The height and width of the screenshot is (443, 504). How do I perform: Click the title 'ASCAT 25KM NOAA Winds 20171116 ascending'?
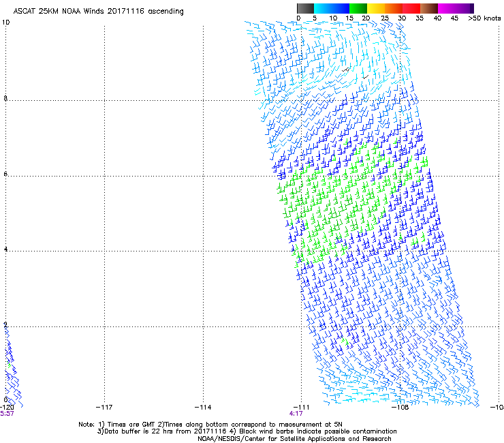point(98,12)
